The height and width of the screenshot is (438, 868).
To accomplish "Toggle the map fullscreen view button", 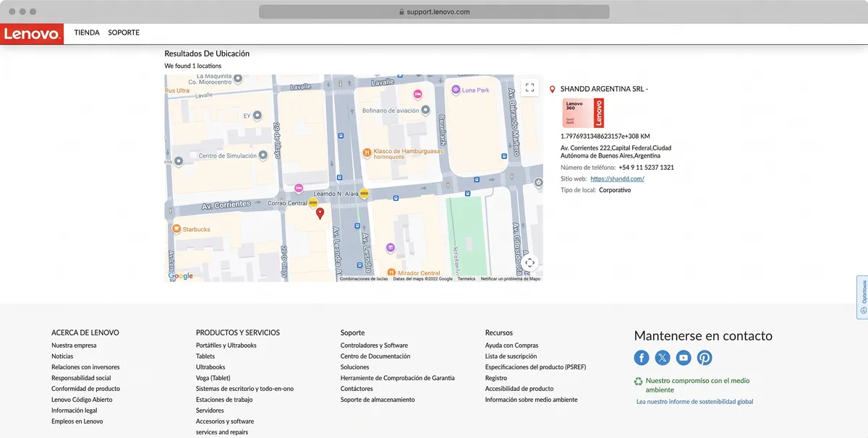I will 530,87.
